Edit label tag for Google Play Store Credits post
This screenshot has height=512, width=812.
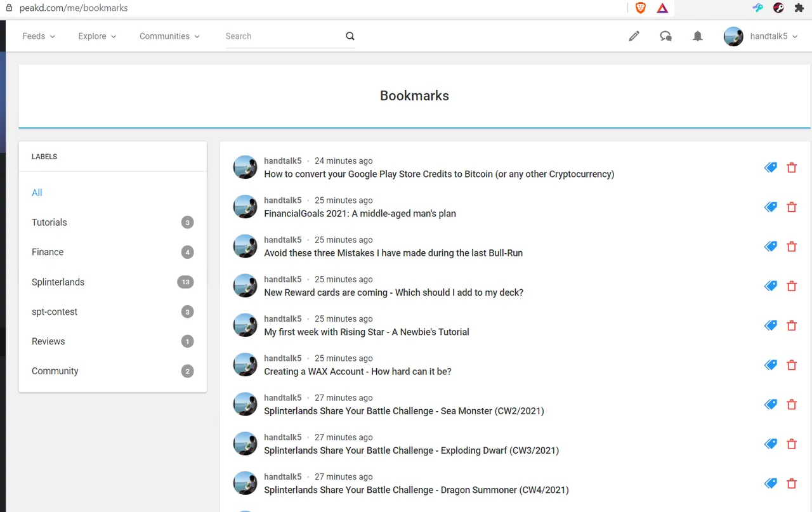(771, 167)
